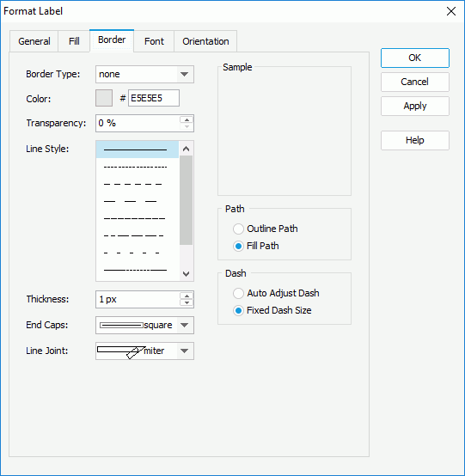Edit the hex color field E5E5E5

coord(154,98)
